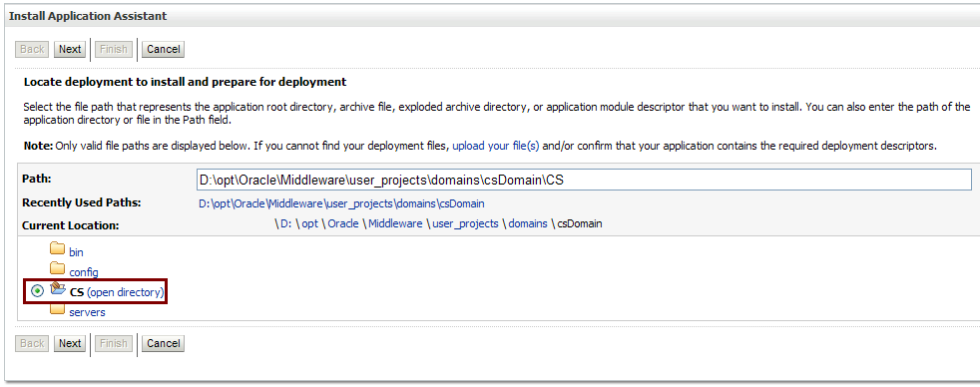Open the bin directory link

coord(76,252)
